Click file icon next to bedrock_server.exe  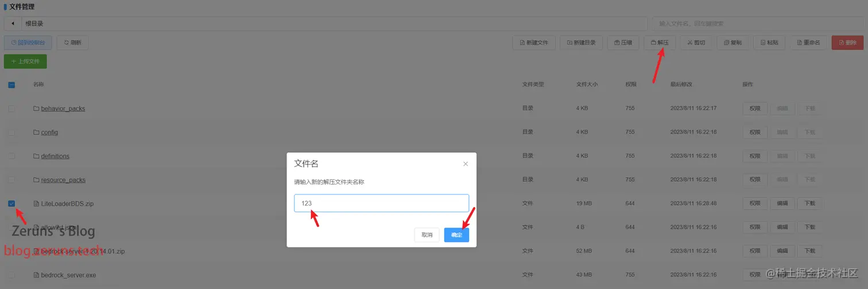[36, 275]
